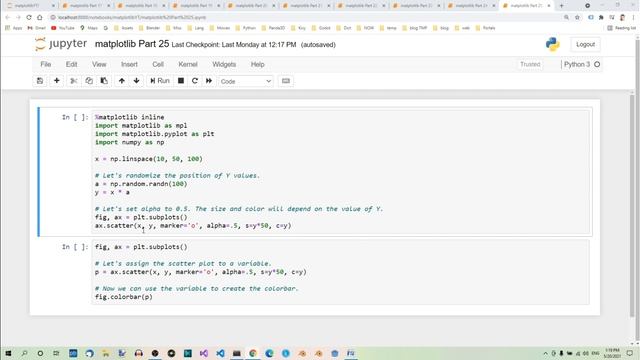This screenshot has height=360, width=640.
Task: Open the command palette keyboard icon
Action: (x=286, y=81)
